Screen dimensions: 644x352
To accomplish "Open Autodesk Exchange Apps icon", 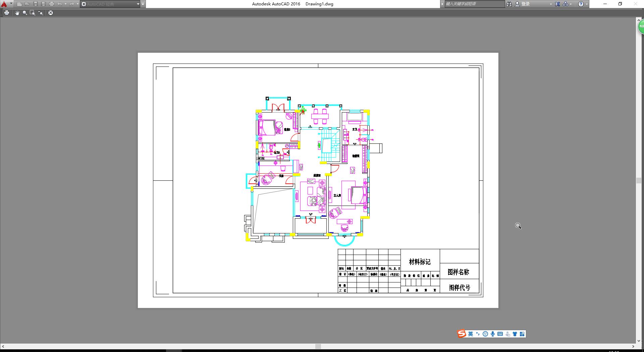I will pos(557,4).
